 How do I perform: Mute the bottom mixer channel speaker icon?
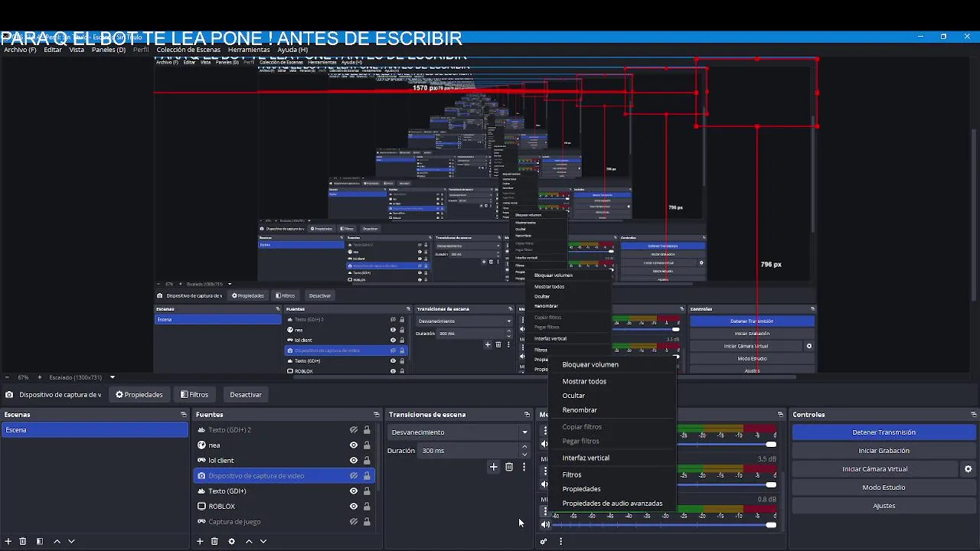tap(545, 524)
